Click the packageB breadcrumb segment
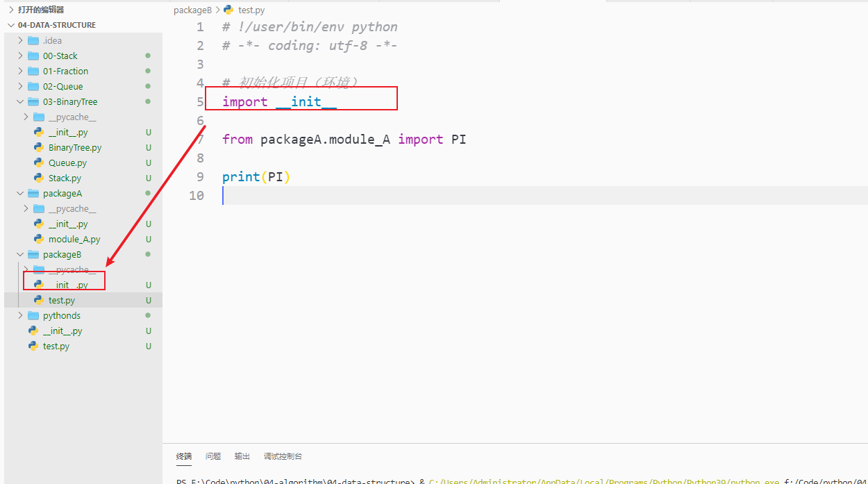 (x=192, y=10)
